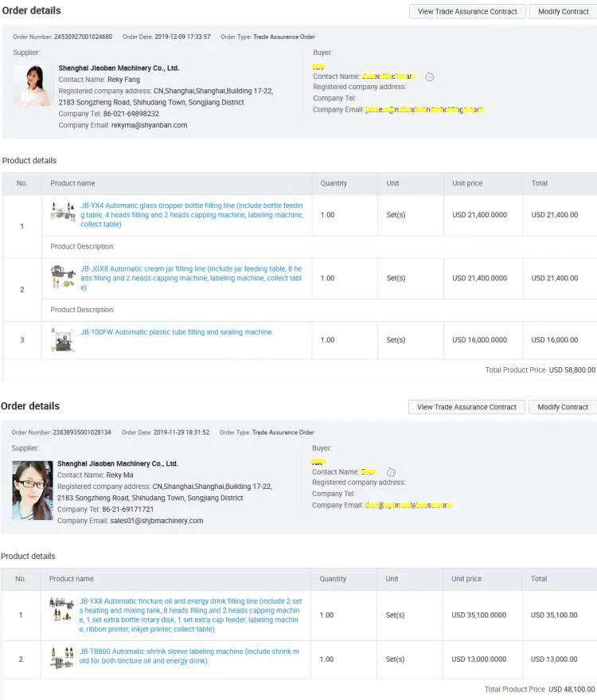The height and width of the screenshot is (700, 597).
Task: Click order date 2019-11-29 18:31:52
Action: [181, 432]
